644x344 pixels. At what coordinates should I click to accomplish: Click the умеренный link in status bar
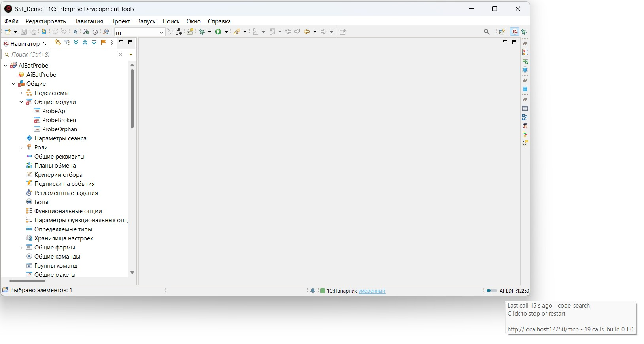tap(372, 291)
